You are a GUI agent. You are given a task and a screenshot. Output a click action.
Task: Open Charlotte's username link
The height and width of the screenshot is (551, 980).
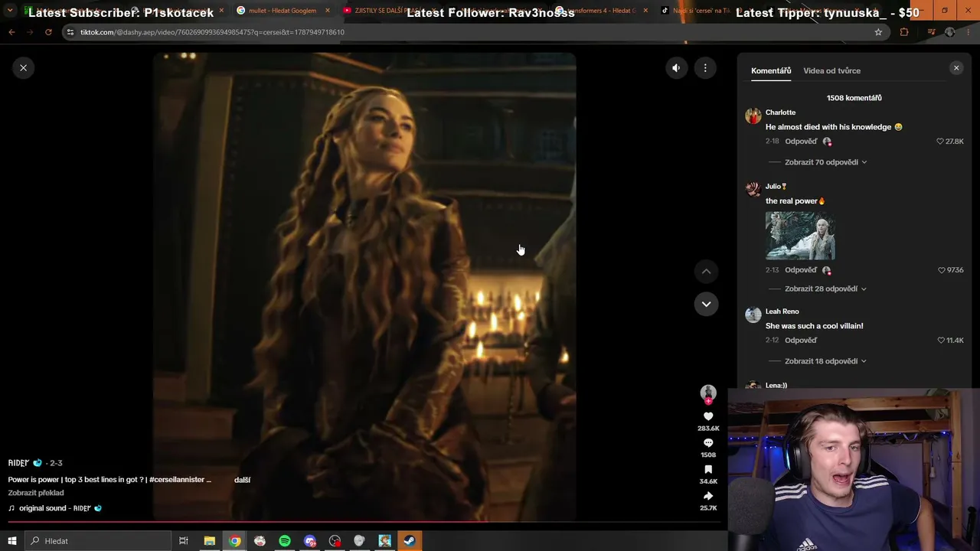coord(780,112)
